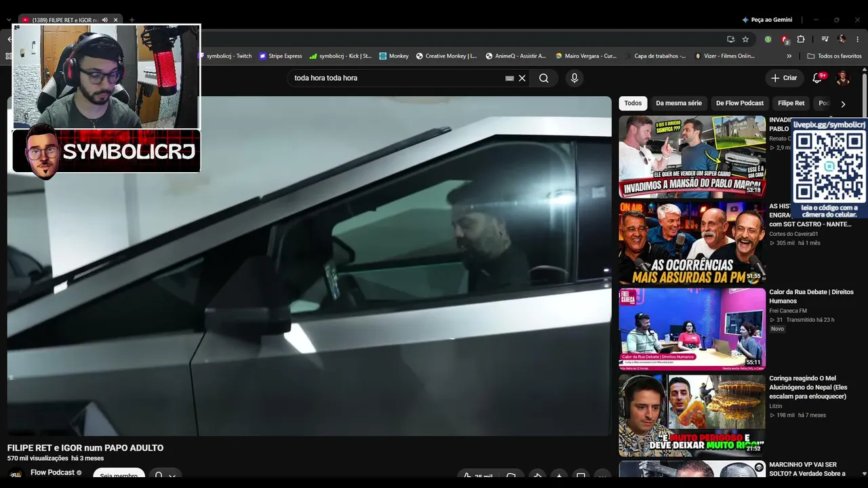This screenshot has height=488, width=868.
Task: Show more bookmarks with the double chevron
Action: [x=789, y=56]
